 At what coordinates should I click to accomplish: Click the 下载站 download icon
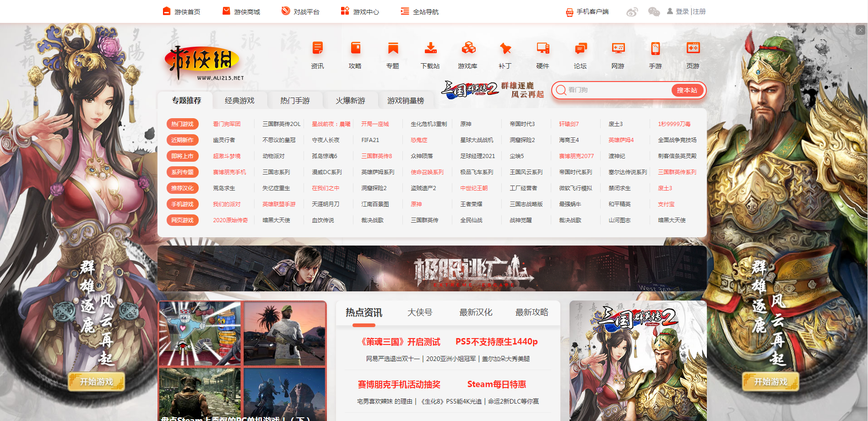[x=430, y=48]
